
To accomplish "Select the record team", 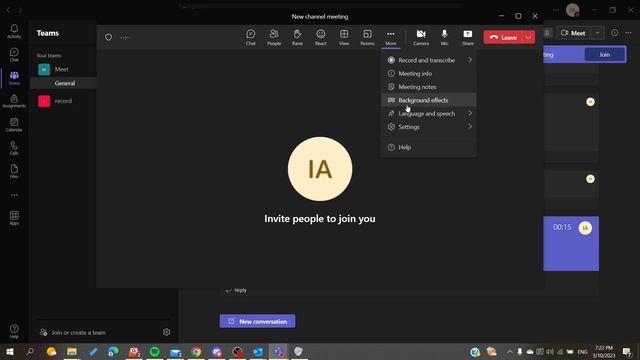I will tap(63, 101).
